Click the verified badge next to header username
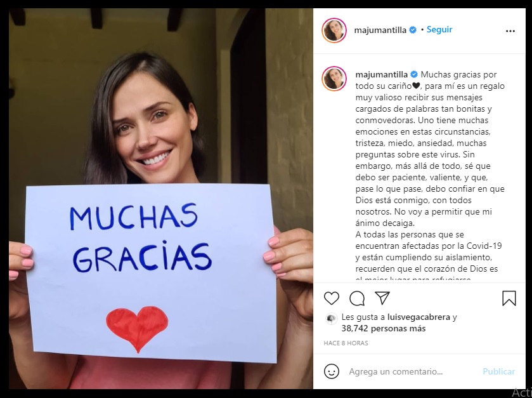The width and height of the screenshot is (532, 398). tap(413, 30)
